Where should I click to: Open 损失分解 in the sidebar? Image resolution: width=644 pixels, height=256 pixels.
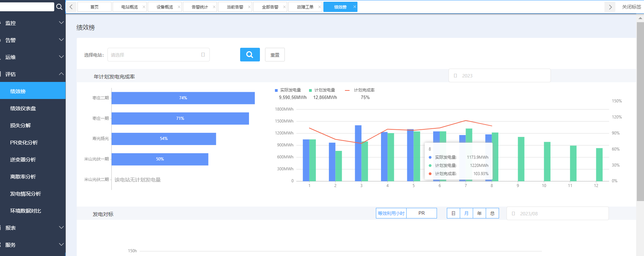point(33,125)
